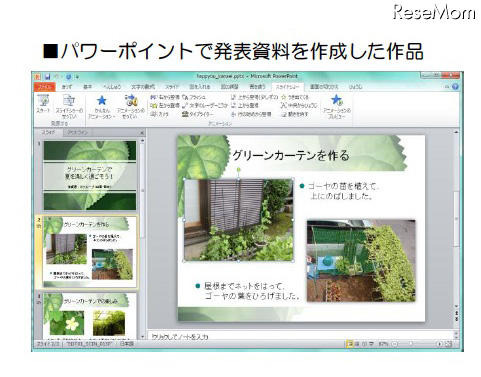Apply the 上から登場(少しずつ) animation
The image size is (481, 377).
click(x=254, y=97)
